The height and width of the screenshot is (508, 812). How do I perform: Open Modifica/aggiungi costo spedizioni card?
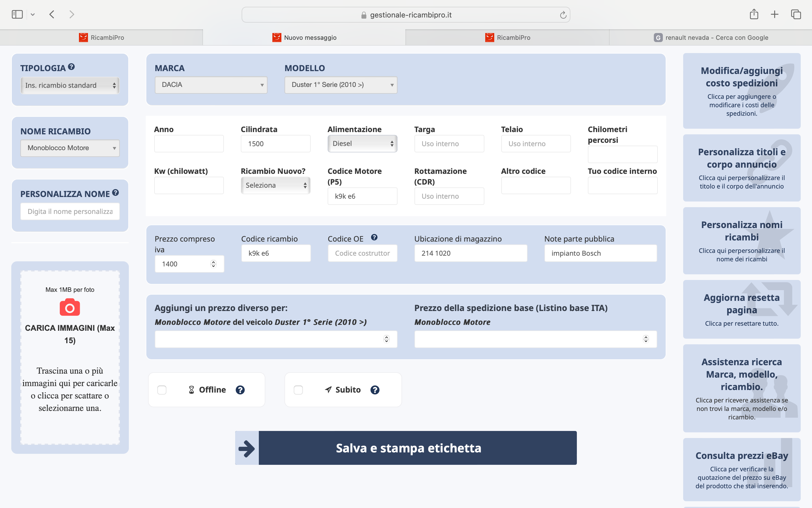(742, 91)
